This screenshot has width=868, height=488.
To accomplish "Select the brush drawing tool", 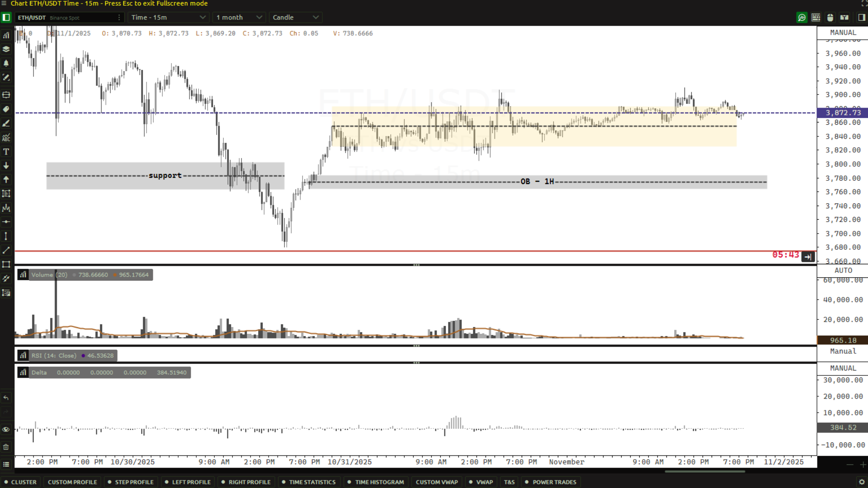I will tap(6, 123).
